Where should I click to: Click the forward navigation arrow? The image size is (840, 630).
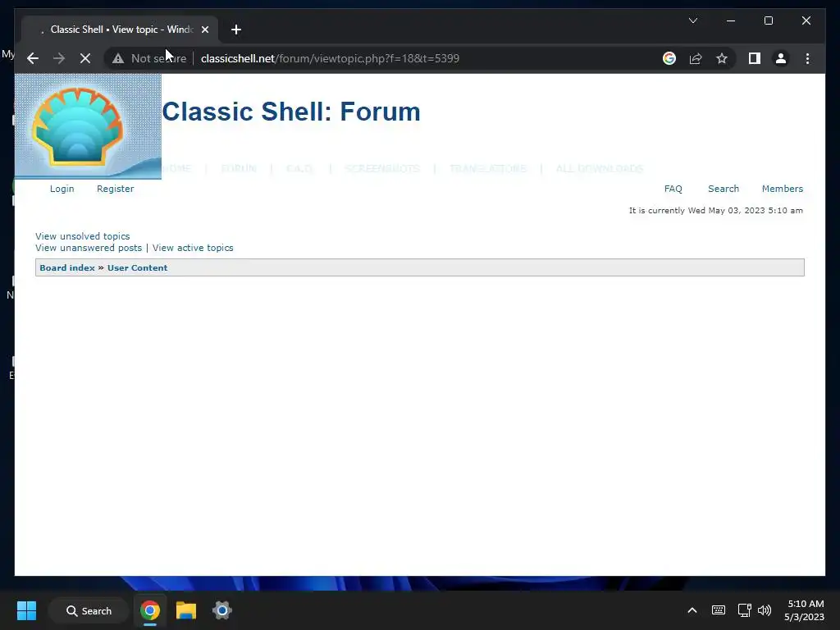59,58
